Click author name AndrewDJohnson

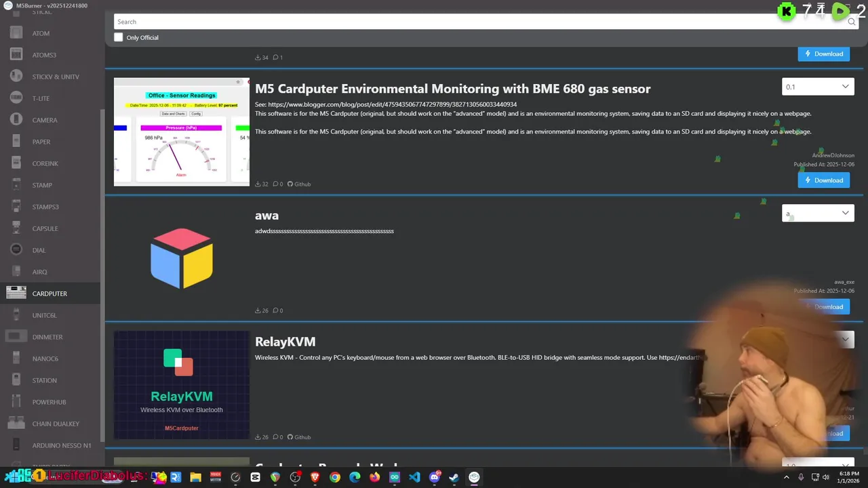click(x=833, y=155)
